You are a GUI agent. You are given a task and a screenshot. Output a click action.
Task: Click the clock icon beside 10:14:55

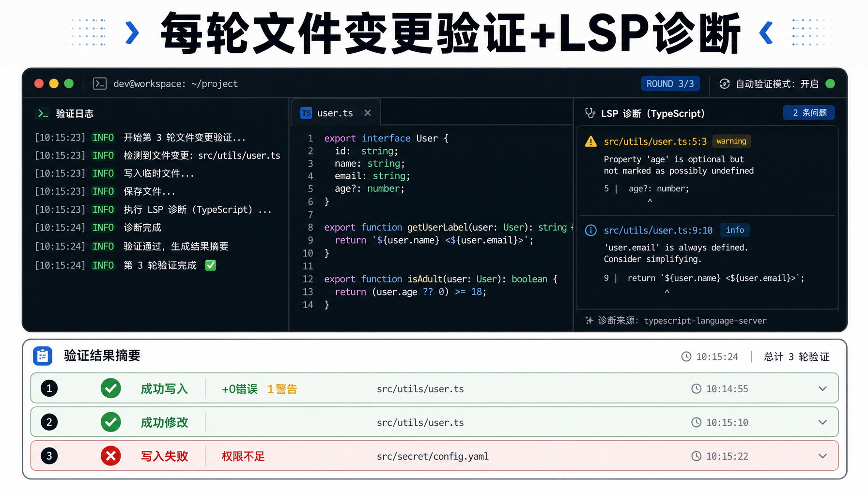[x=696, y=388]
